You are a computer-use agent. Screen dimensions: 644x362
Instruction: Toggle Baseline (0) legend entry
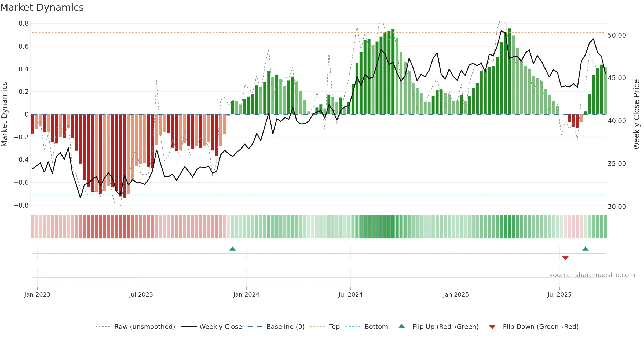pyautogui.click(x=276, y=327)
